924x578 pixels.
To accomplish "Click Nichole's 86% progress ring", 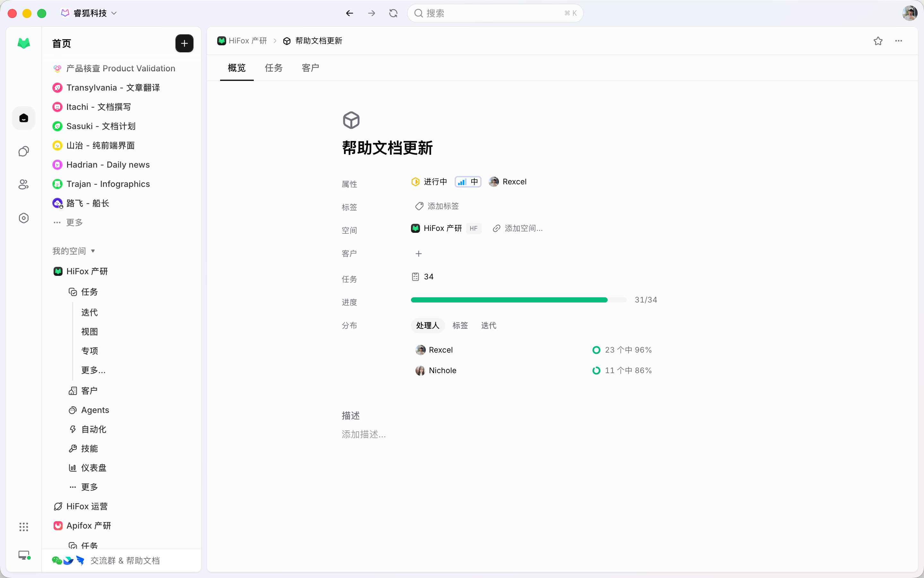I will (596, 371).
